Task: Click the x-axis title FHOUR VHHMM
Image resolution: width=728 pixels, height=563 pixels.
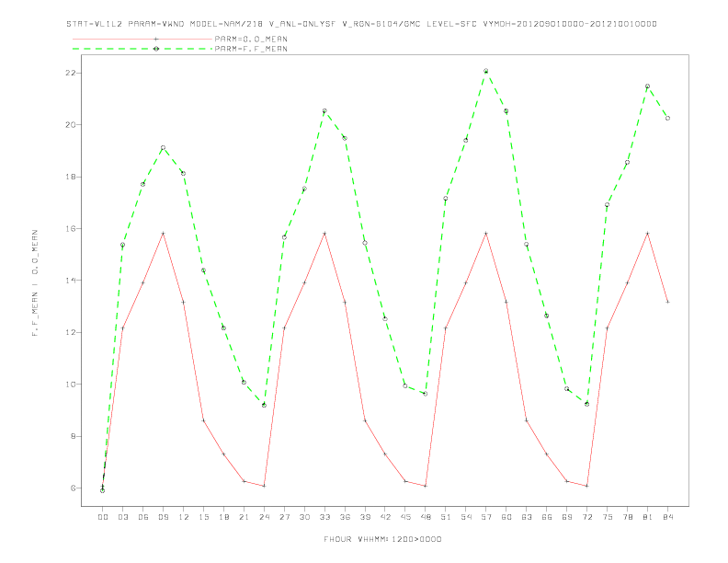Action: tap(382, 539)
